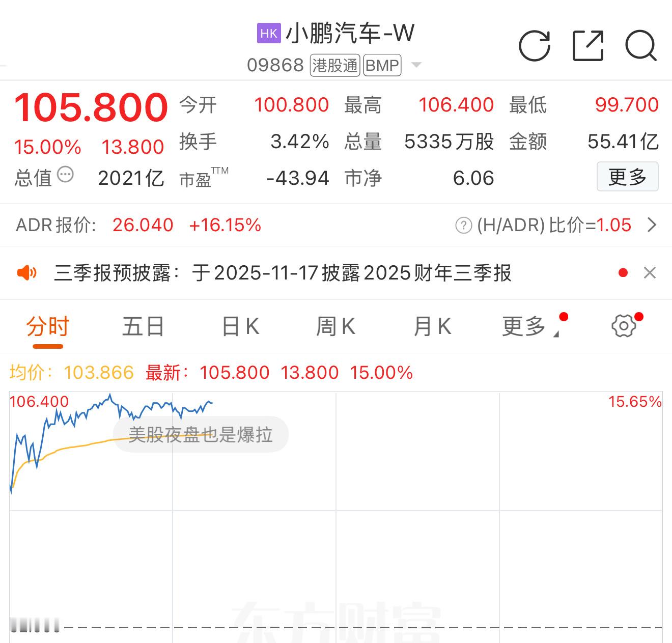This screenshot has width=672, height=643.
Task: Tap the 更多 button in quote details
Action: (x=627, y=177)
